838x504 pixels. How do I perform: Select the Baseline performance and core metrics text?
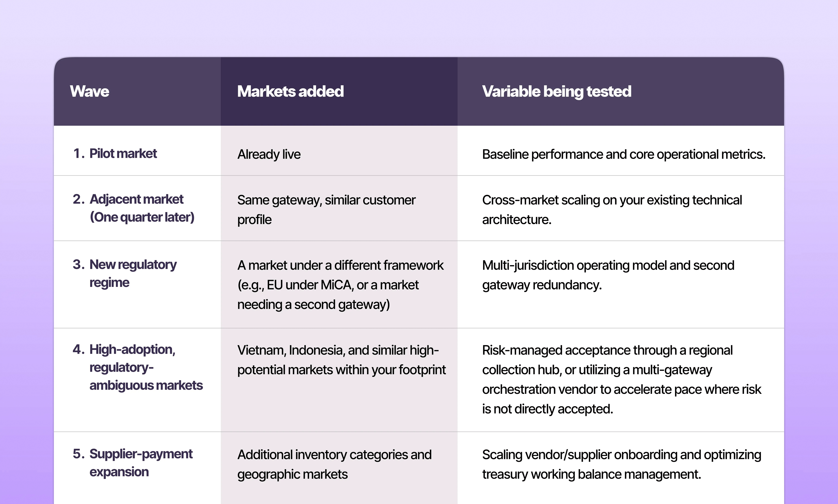point(624,154)
